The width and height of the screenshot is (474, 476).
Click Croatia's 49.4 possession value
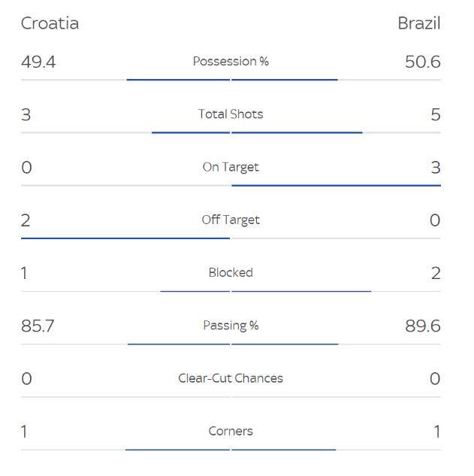[x=38, y=62]
